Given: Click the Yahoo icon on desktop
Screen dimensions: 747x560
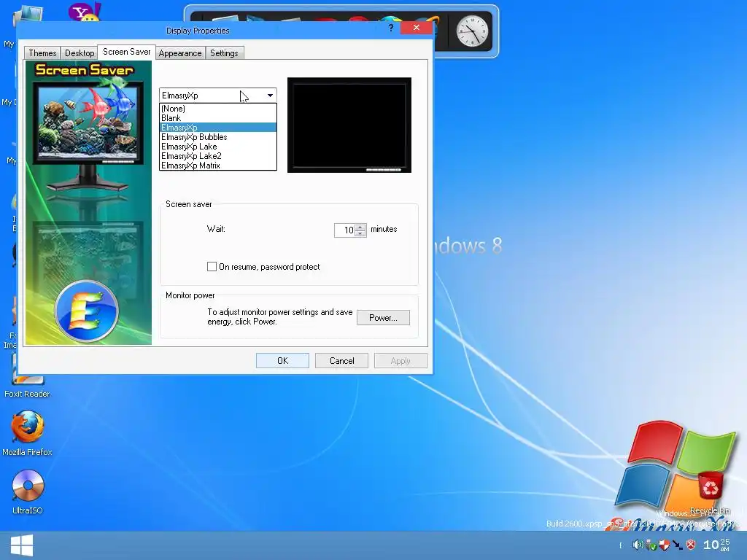Looking at the screenshot, I should (x=85, y=12).
